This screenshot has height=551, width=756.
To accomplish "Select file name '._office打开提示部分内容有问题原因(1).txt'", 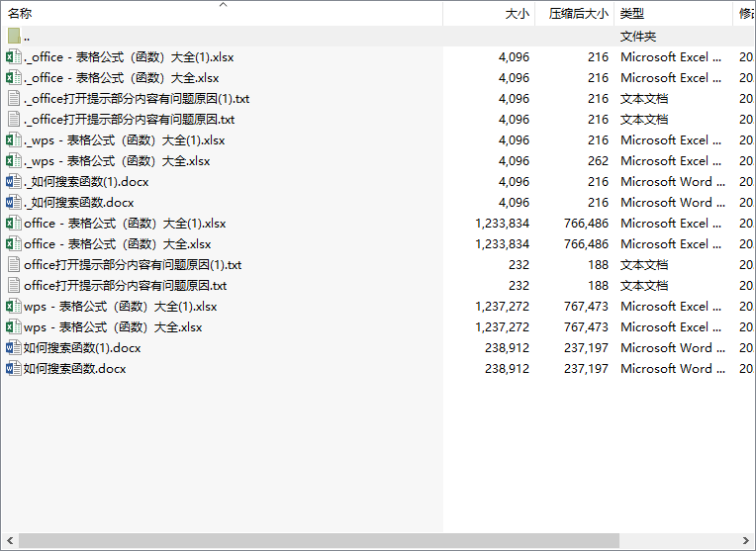I will point(137,98).
